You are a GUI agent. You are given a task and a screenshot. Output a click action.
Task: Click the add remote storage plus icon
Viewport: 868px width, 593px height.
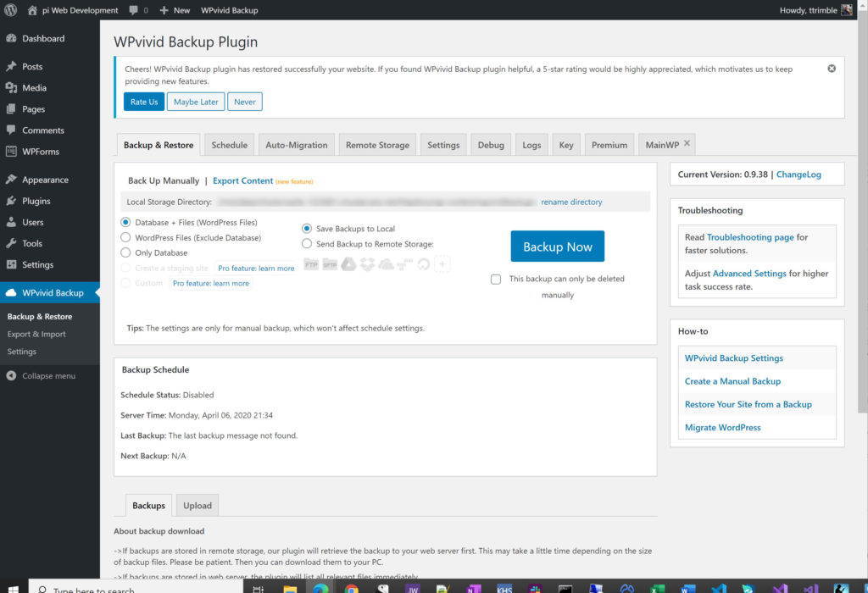[x=442, y=264]
